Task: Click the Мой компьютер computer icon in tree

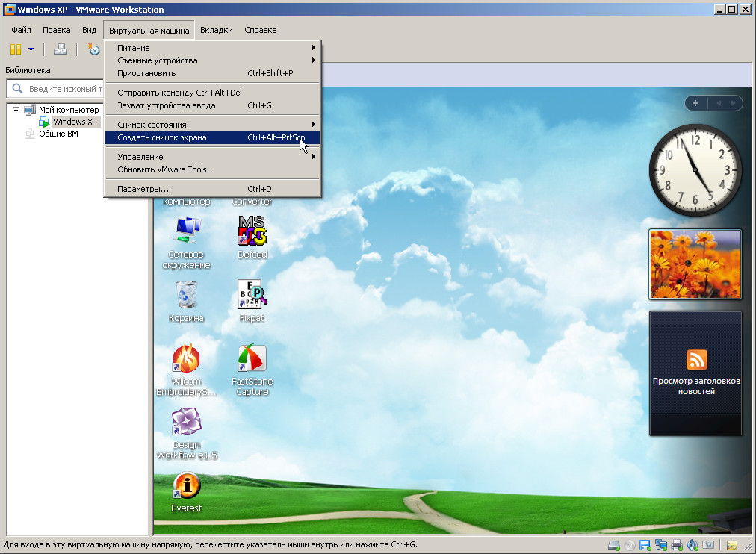Action: coord(30,110)
